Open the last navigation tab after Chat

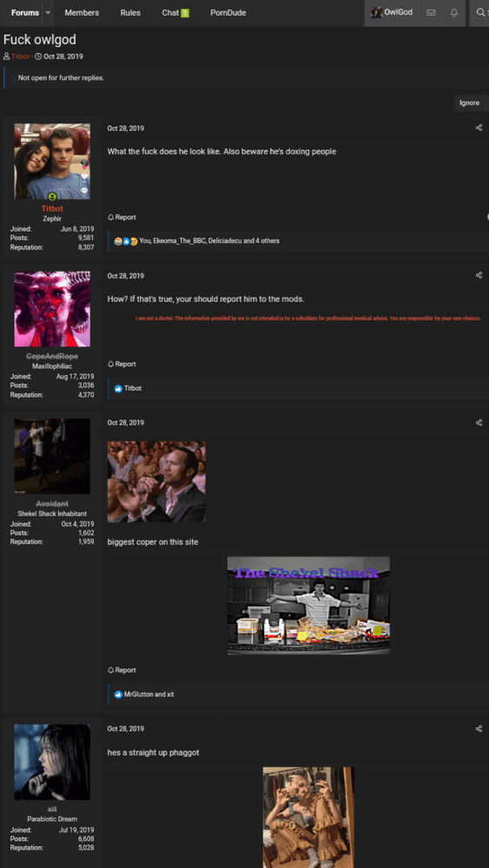click(x=228, y=13)
